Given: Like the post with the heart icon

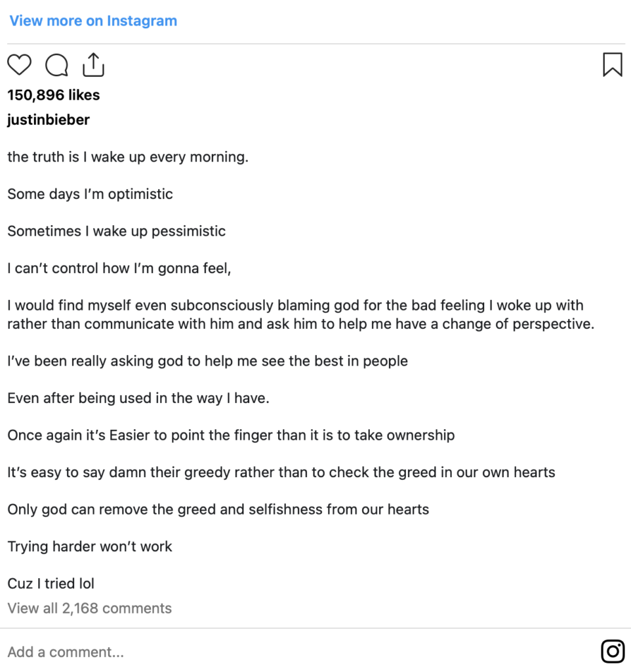Looking at the screenshot, I should [x=19, y=65].
